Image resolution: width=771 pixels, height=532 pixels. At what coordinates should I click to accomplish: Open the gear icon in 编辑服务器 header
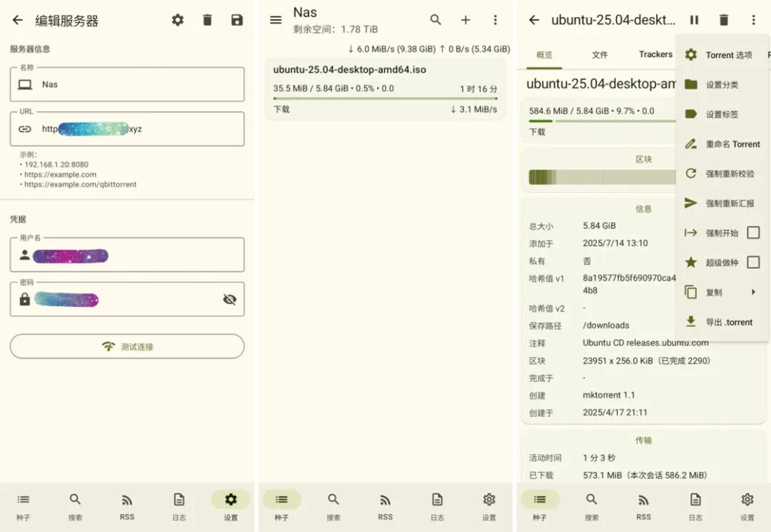178,20
